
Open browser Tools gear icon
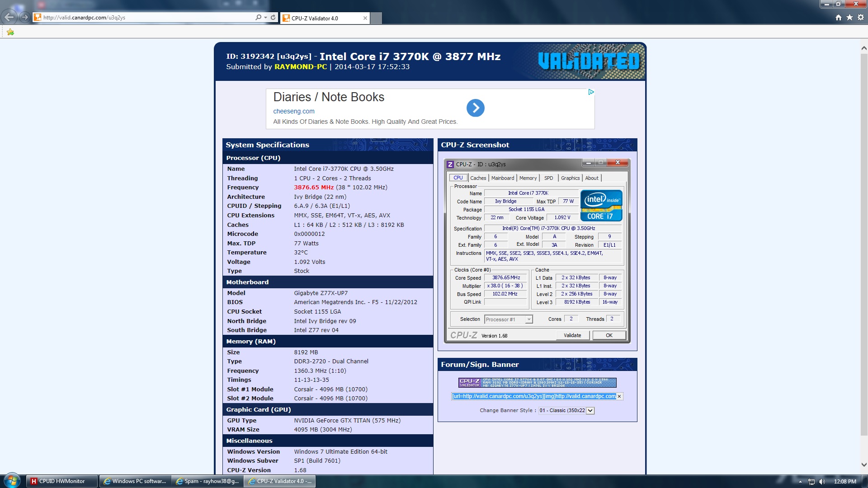[861, 18]
